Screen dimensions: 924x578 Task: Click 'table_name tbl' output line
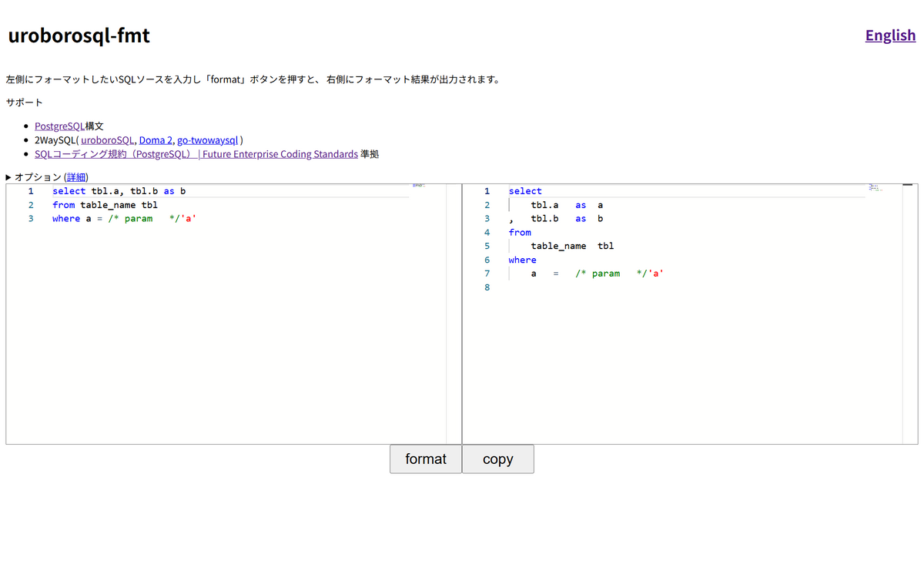[x=572, y=247]
